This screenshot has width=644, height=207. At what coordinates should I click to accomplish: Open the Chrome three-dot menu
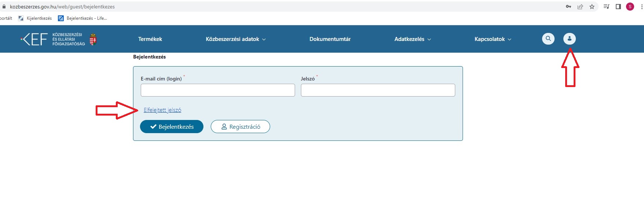point(641,7)
